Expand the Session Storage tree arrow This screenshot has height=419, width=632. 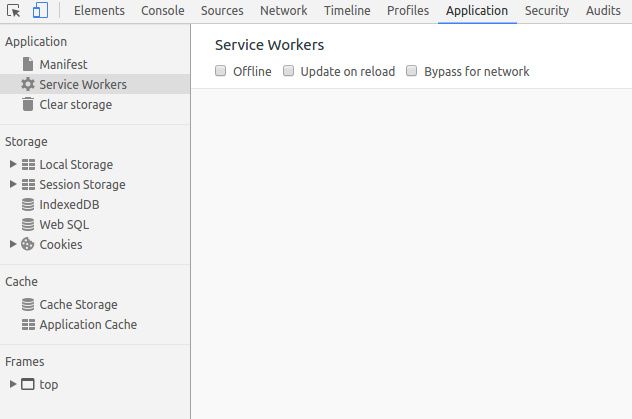[13, 185]
